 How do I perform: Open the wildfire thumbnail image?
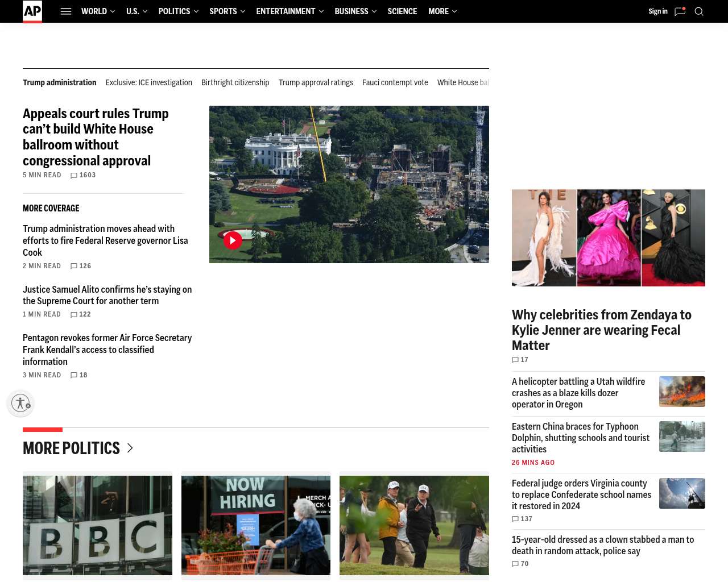coord(682,392)
